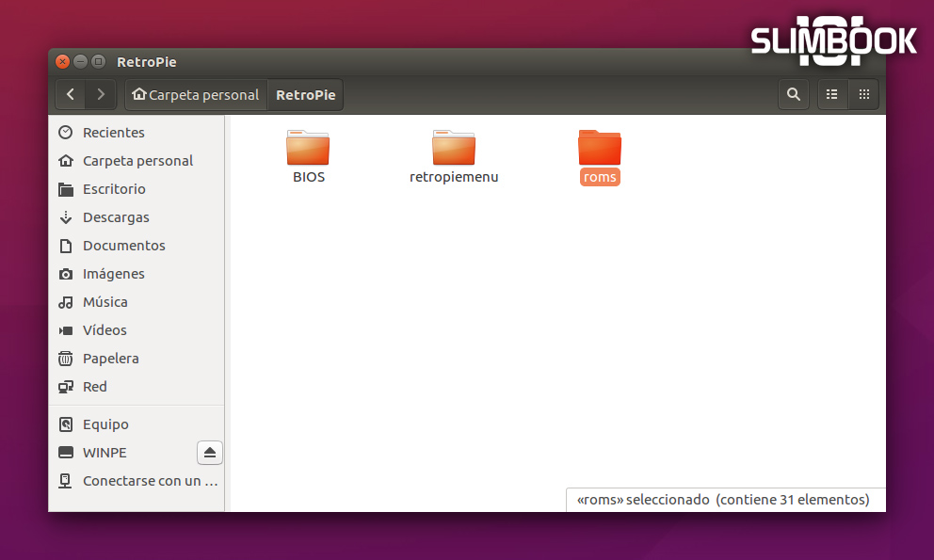Open Papelera trash location
The image size is (934, 560).
point(110,359)
